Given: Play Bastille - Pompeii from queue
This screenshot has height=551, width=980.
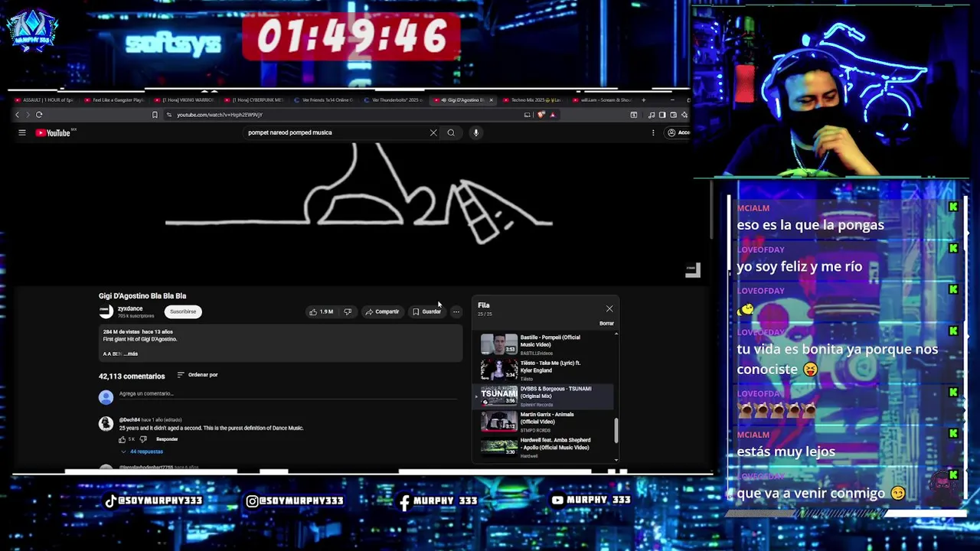Looking at the screenshot, I should 544,344.
